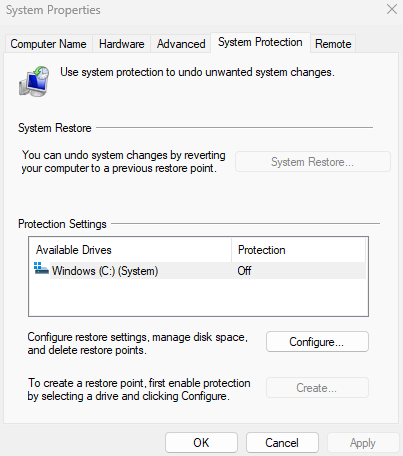Image resolution: width=403 pixels, height=456 pixels.
Task: Go to the Advanced tab
Action: pyautogui.click(x=181, y=44)
